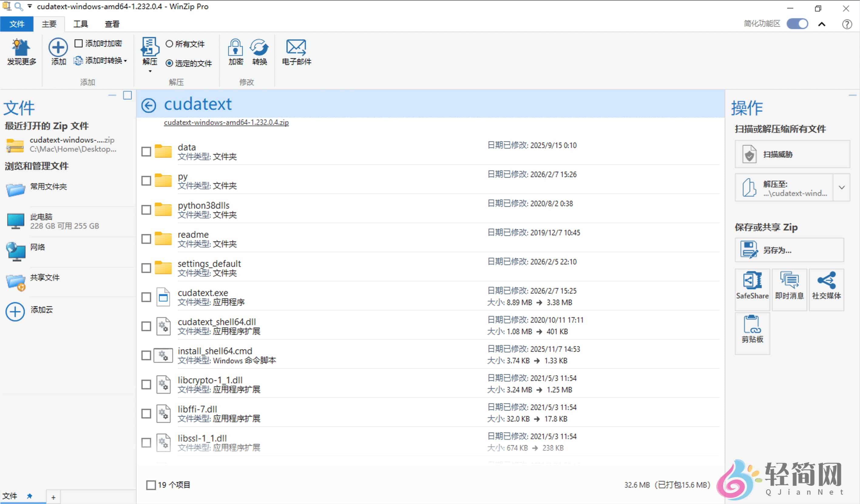The width and height of the screenshot is (860, 504).
Task: Open the 添加时转换 dropdown
Action: 126,61
